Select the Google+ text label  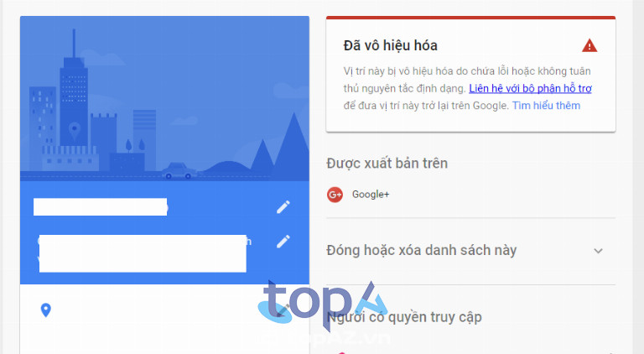click(371, 195)
